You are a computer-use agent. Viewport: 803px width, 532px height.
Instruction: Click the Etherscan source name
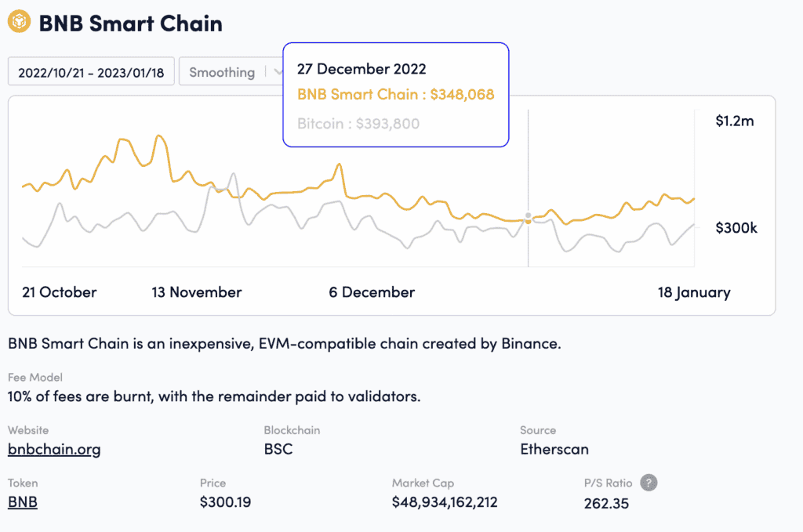[554, 449]
